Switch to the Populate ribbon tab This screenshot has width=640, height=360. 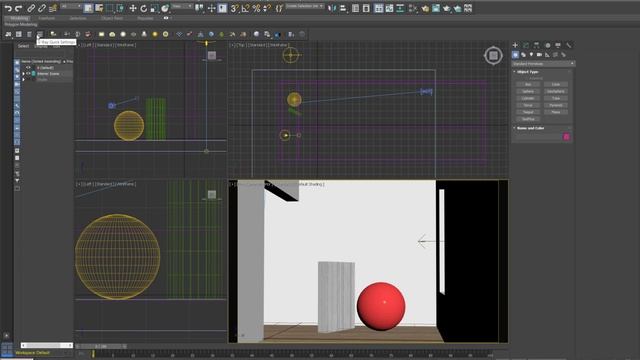pyautogui.click(x=145, y=18)
